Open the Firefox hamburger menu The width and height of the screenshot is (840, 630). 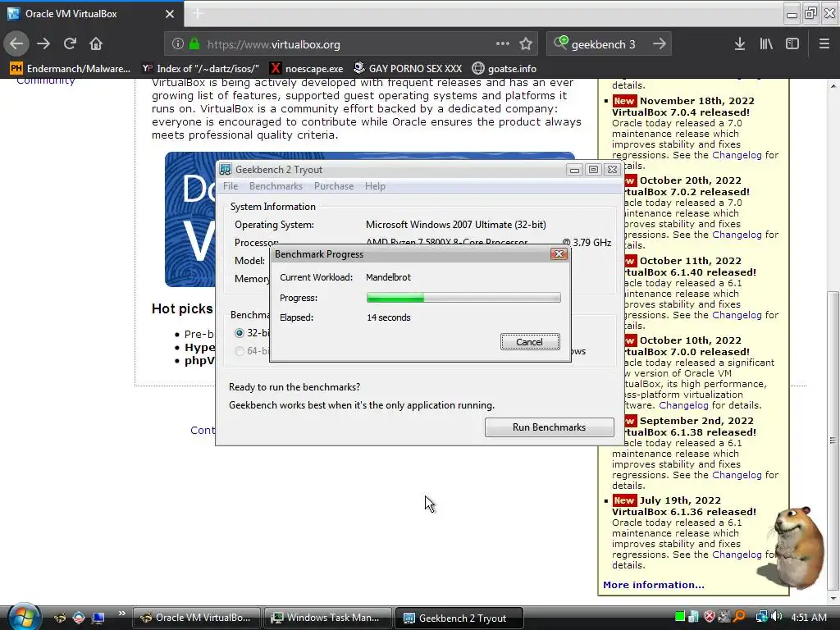click(824, 44)
